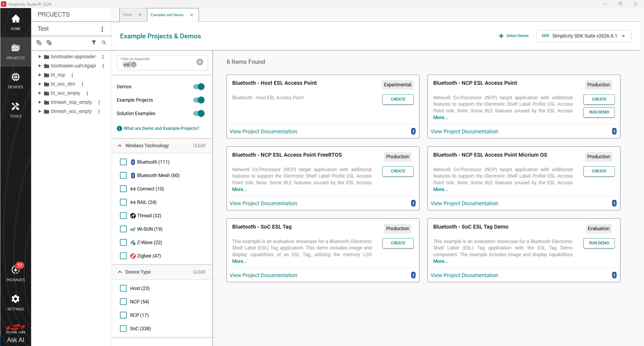Collapse the Device Type section
This screenshot has height=346, width=644.
(120, 272)
